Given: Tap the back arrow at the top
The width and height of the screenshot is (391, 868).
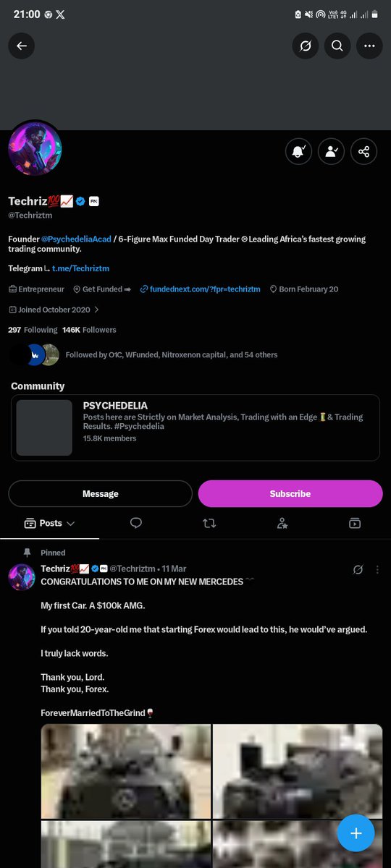Looking at the screenshot, I should coord(22,46).
